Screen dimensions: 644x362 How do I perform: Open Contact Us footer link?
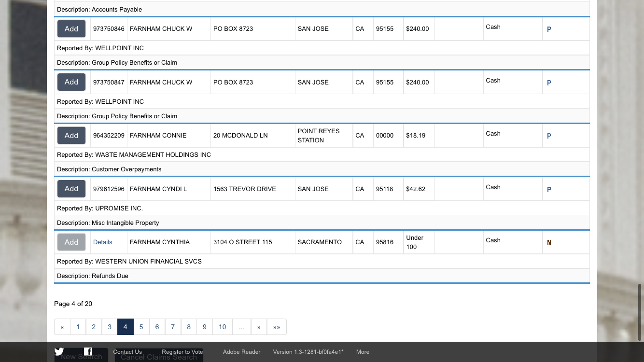pos(127,352)
